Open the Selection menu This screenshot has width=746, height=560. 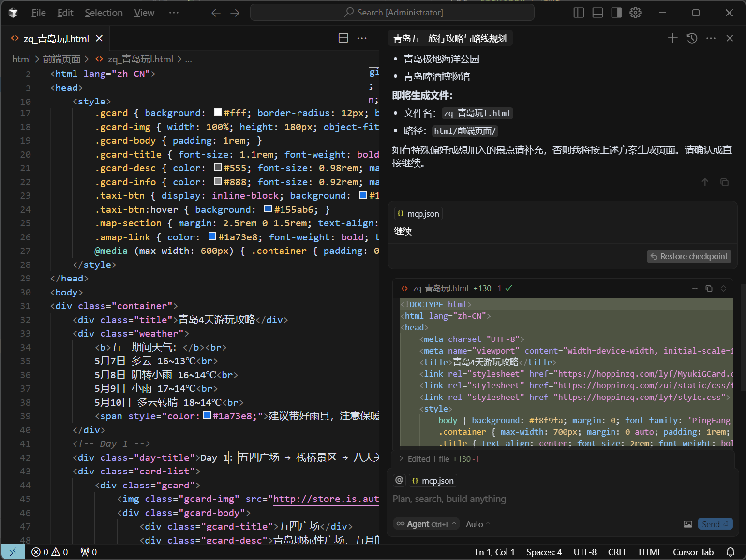tap(104, 13)
